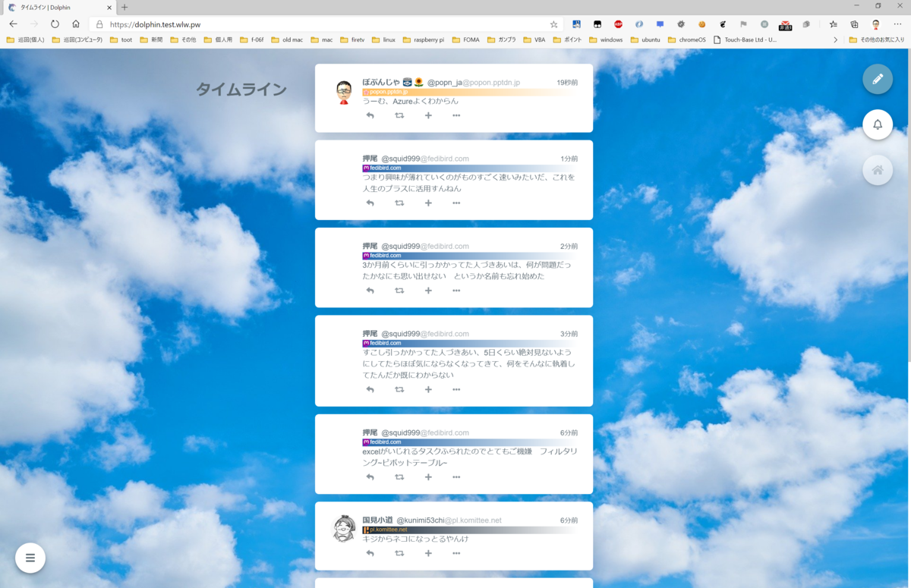Image resolution: width=911 pixels, height=588 pixels.
Task: Open kunimi53chi profile avatar
Action: pos(344,529)
